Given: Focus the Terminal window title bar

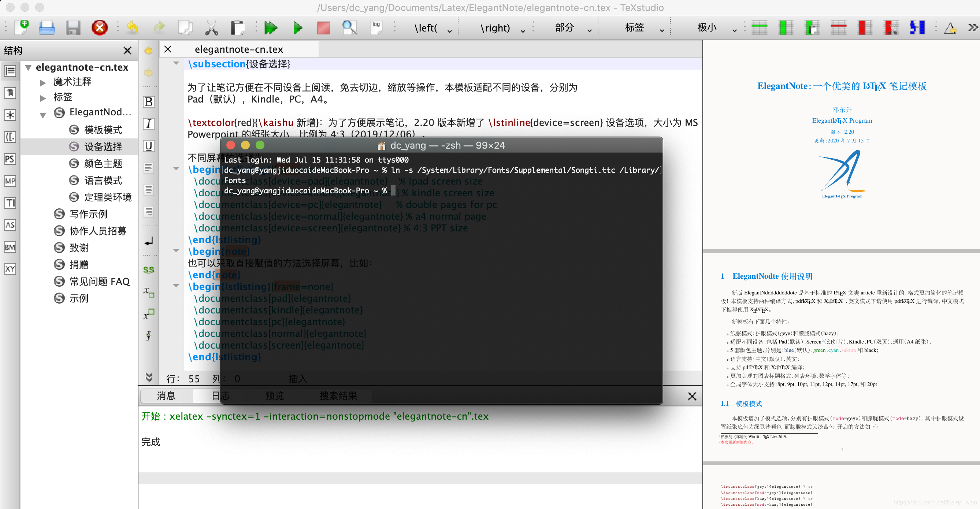Looking at the screenshot, I should [x=441, y=145].
